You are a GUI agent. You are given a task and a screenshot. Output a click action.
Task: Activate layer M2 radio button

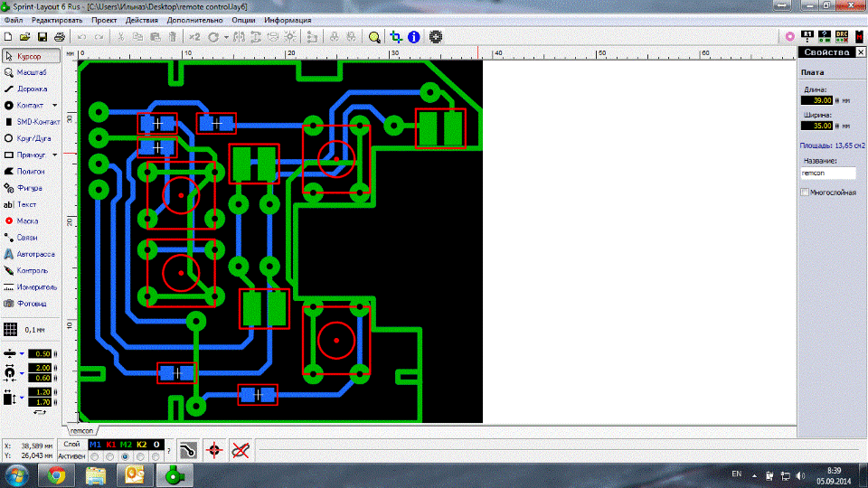click(x=125, y=457)
